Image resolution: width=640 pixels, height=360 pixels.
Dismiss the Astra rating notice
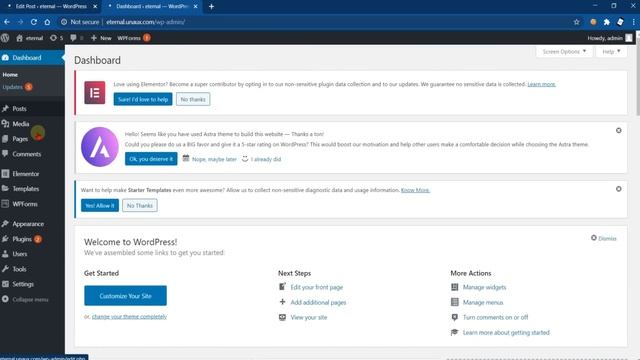click(618, 131)
